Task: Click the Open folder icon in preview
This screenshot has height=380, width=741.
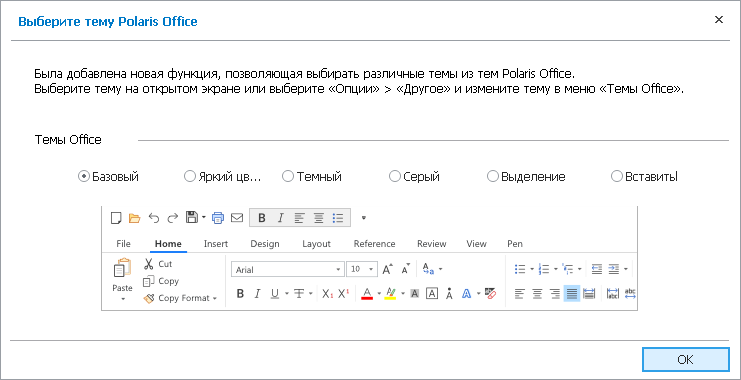Action: coord(135,218)
